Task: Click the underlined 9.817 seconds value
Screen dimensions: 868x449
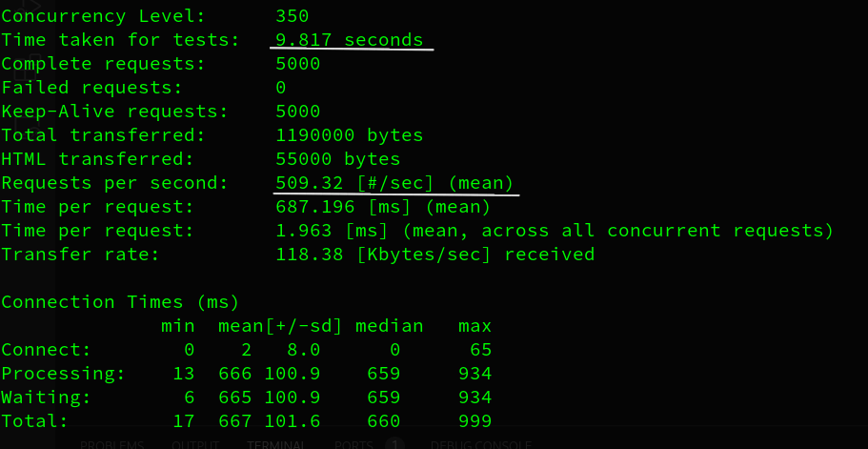Action: (x=349, y=40)
